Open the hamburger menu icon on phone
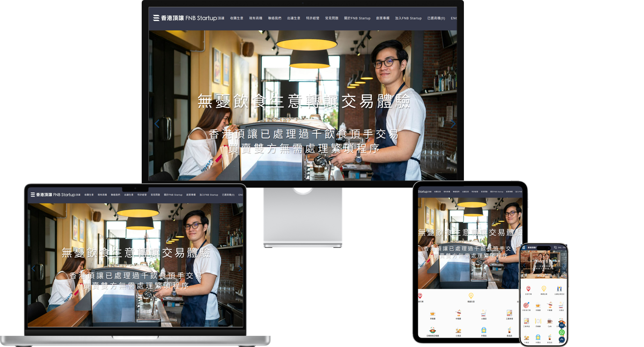 point(524,247)
